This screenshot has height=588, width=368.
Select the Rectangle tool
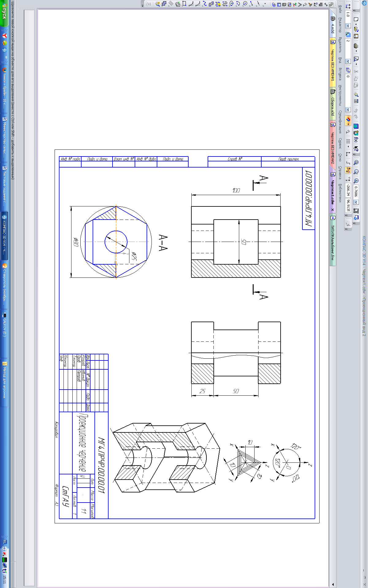[x=184, y=4]
